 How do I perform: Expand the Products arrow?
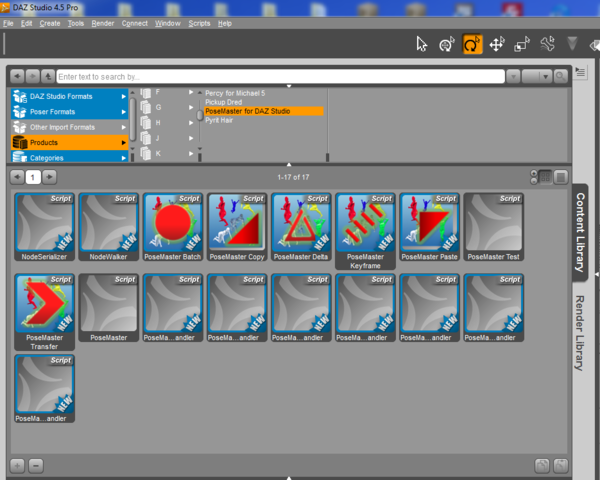coord(124,142)
